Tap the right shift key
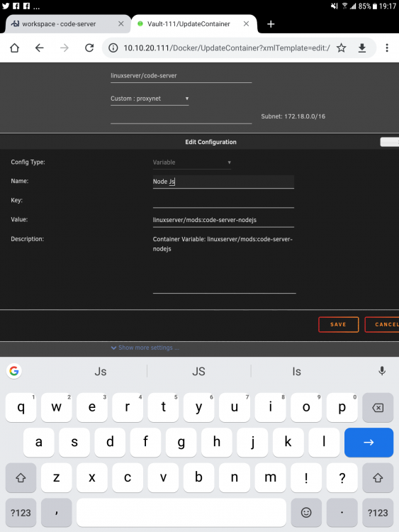The width and height of the screenshot is (399, 532). click(x=378, y=477)
